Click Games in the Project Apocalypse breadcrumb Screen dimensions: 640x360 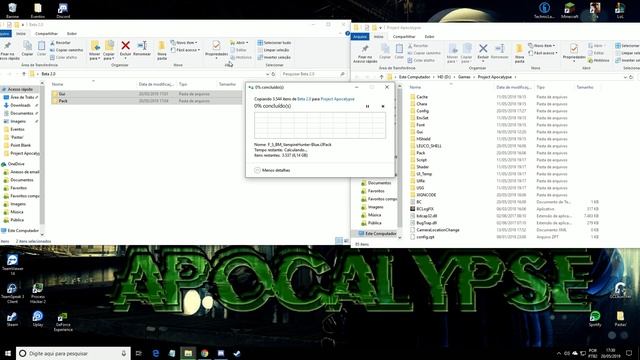[x=464, y=77]
